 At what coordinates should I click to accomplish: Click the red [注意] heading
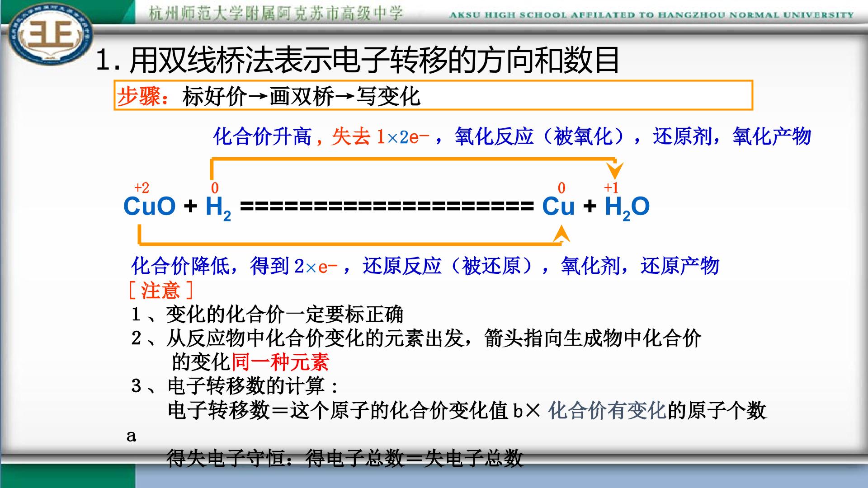point(160,290)
